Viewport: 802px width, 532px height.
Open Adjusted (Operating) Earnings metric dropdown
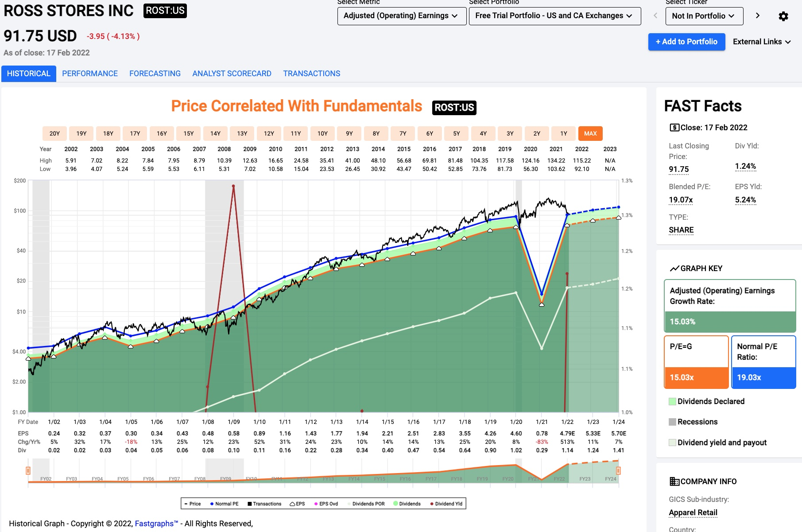pos(401,16)
